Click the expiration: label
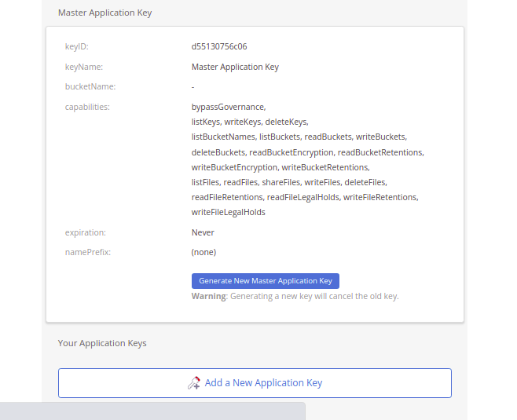 pos(86,232)
